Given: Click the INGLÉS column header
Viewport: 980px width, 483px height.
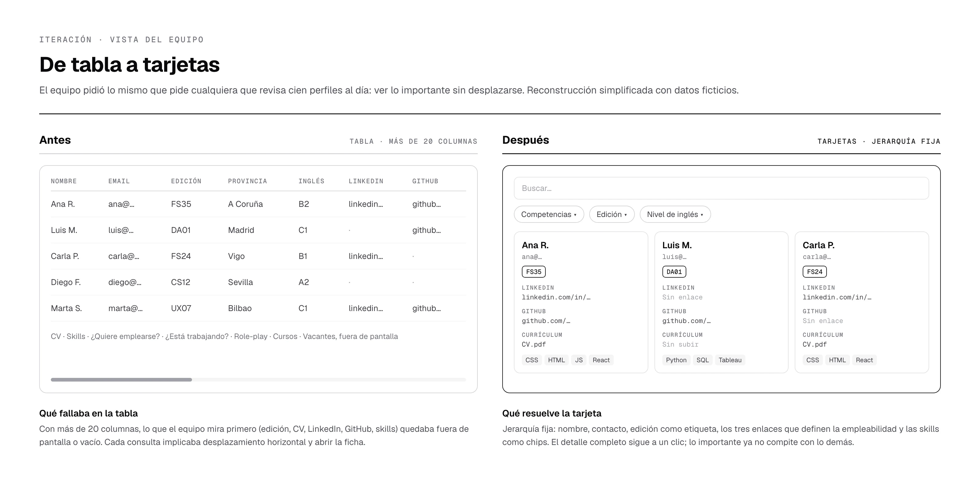Looking at the screenshot, I should tap(311, 181).
